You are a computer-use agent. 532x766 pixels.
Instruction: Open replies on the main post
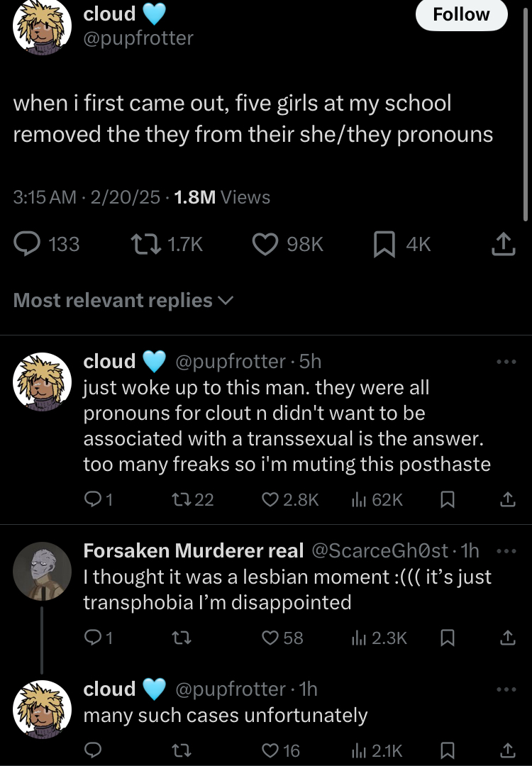[30, 244]
